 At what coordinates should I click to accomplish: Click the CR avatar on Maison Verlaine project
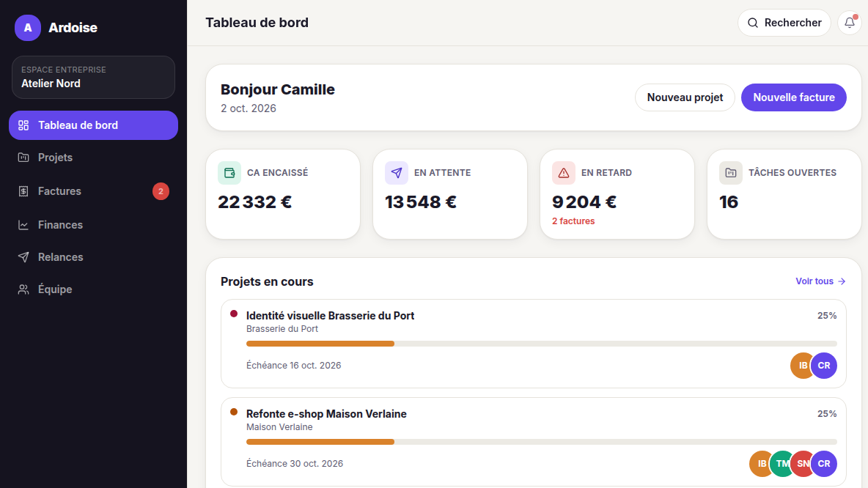pyautogui.click(x=824, y=464)
